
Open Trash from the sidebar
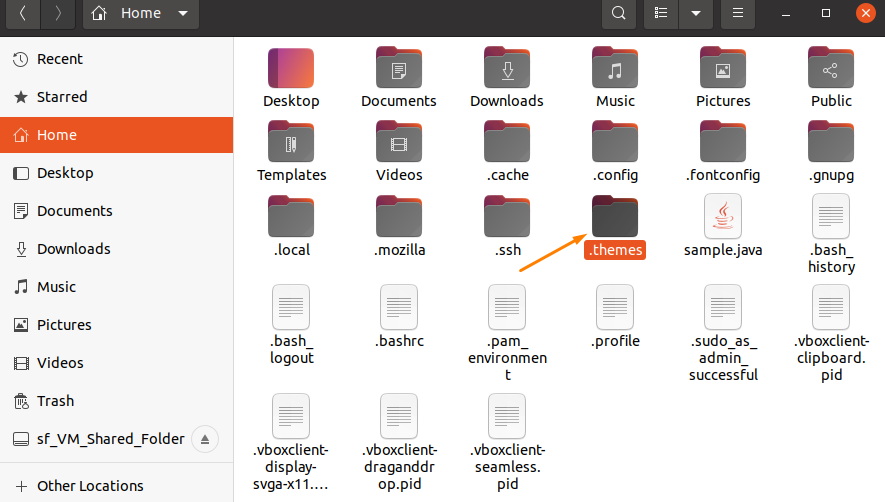tap(116, 401)
